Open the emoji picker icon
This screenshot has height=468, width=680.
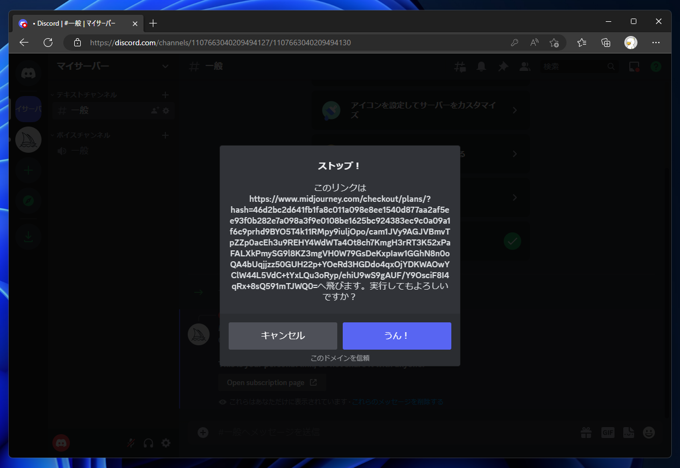click(649, 432)
